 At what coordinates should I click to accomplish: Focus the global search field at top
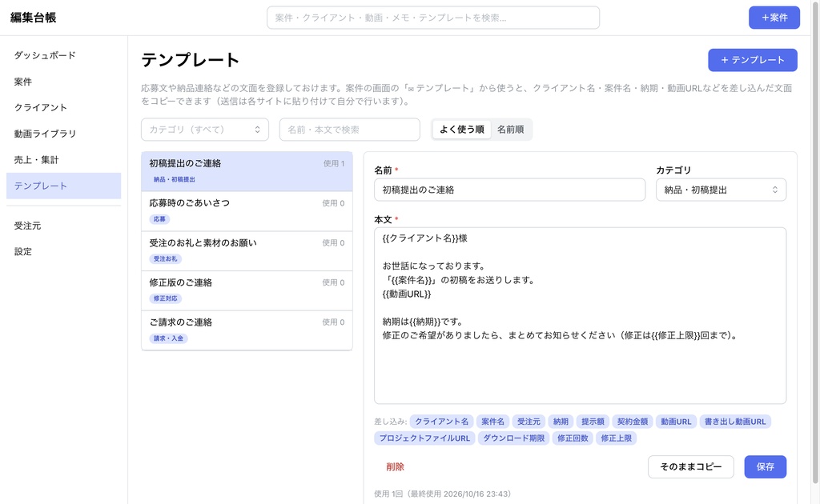[433, 18]
